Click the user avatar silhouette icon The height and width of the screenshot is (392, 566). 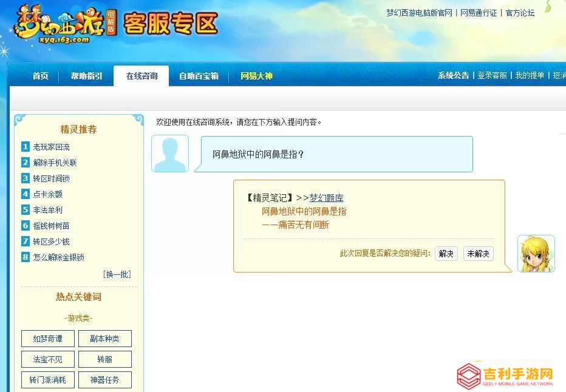coord(170,154)
